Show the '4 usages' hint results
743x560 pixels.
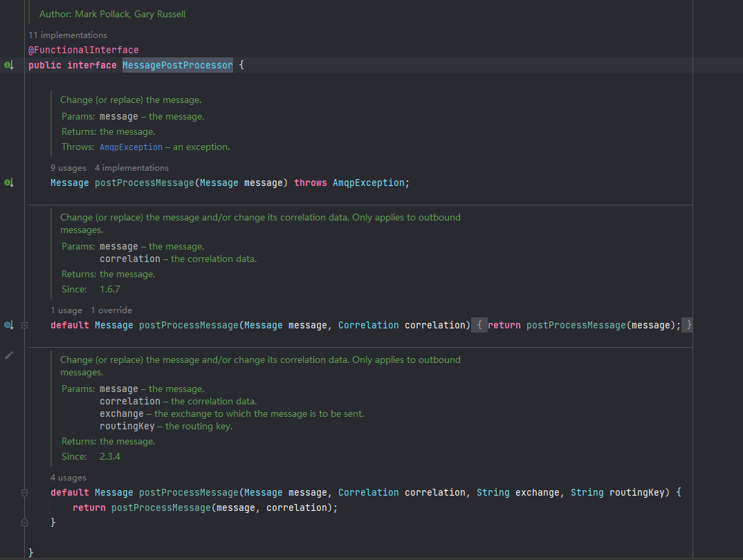tap(68, 478)
